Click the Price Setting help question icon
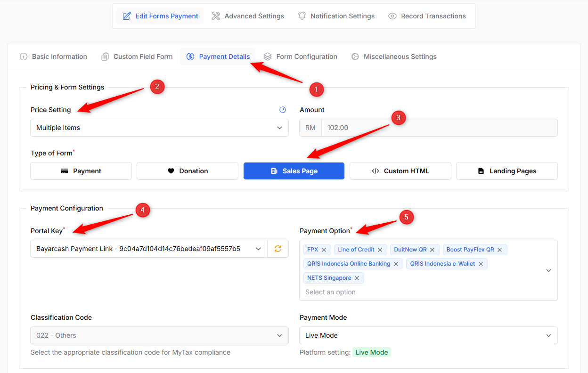 [283, 110]
